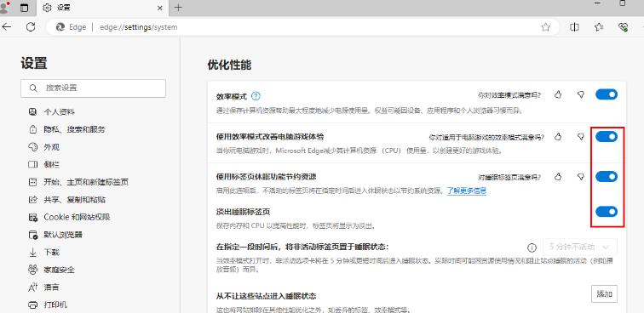Open browser essentials heart icon

[623, 27]
